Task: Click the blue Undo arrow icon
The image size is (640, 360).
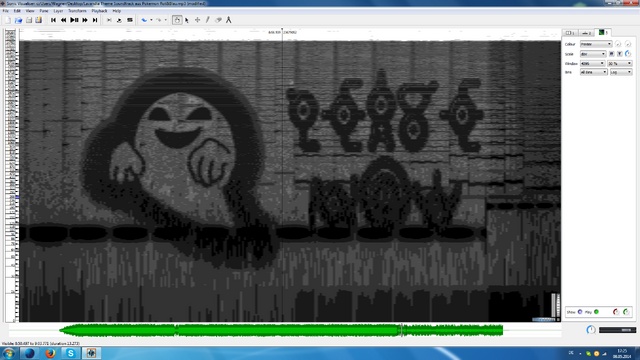Action: [144, 20]
